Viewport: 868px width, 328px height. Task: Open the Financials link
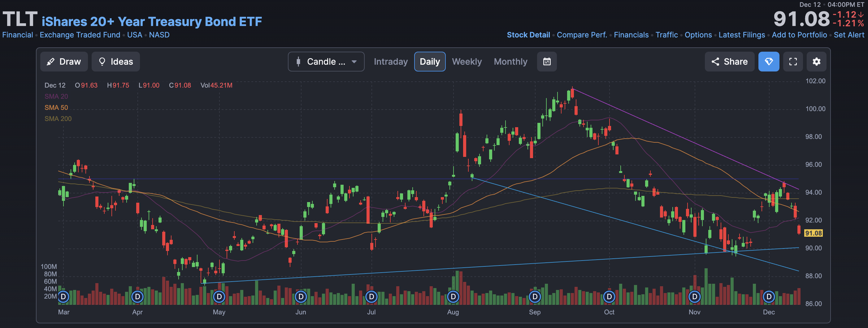[631, 35]
